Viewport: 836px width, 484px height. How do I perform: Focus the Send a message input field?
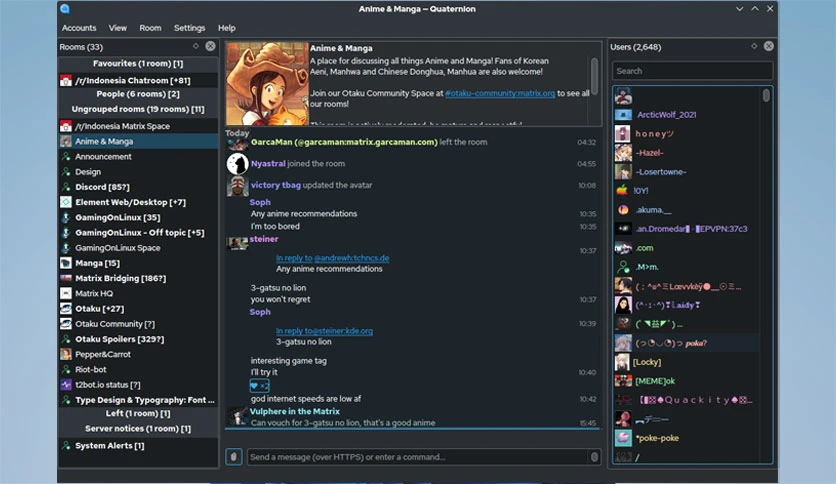tap(418, 457)
